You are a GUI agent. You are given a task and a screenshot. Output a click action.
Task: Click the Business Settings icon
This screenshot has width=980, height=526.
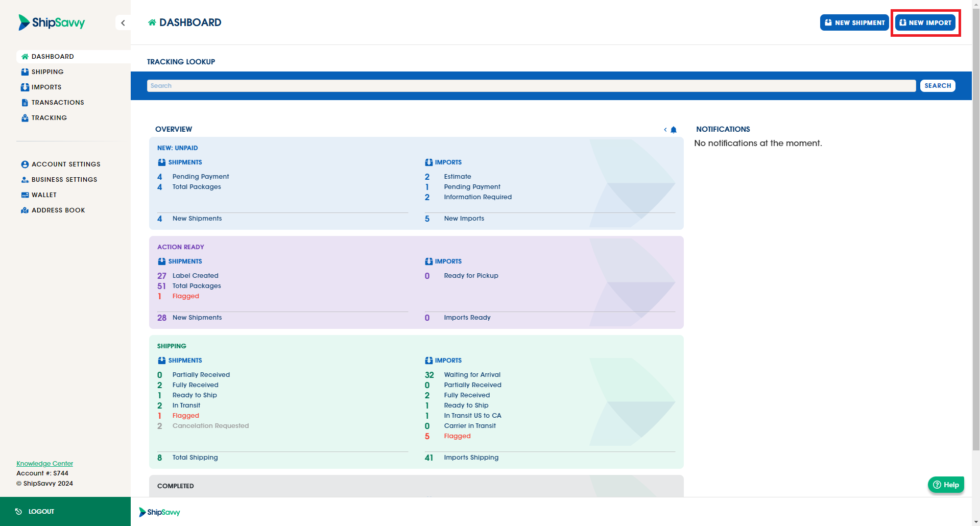click(25, 180)
